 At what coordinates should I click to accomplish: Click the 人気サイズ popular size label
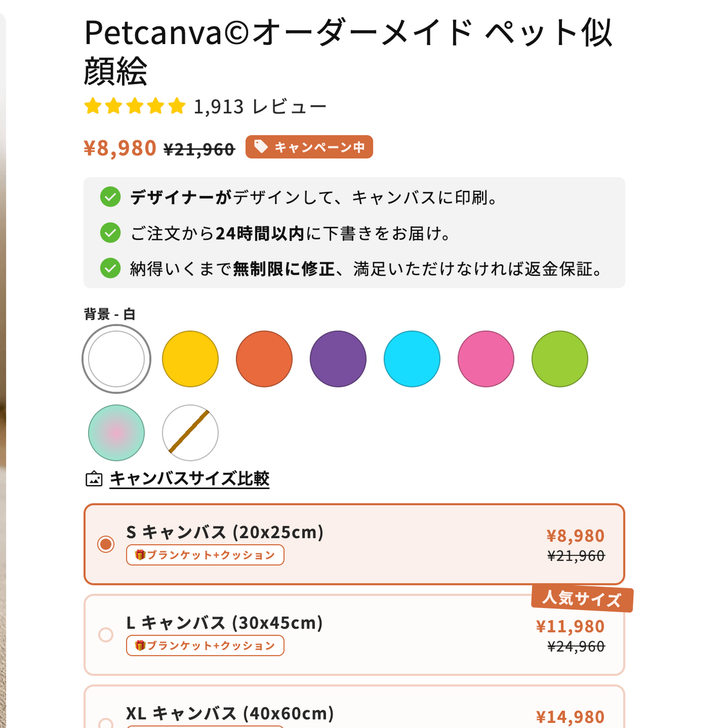[582, 598]
